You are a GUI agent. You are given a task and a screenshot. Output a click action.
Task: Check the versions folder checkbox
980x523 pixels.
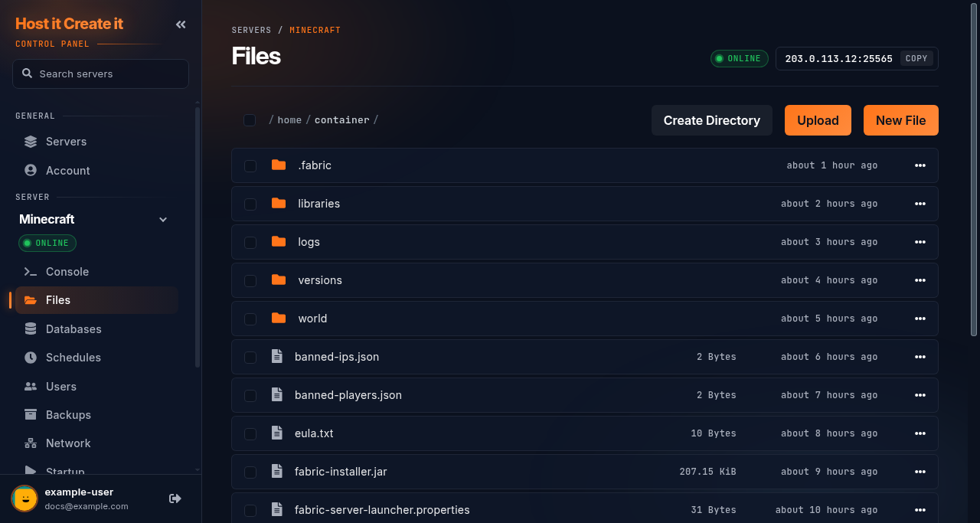pyautogui.click(x=250, y=281)
